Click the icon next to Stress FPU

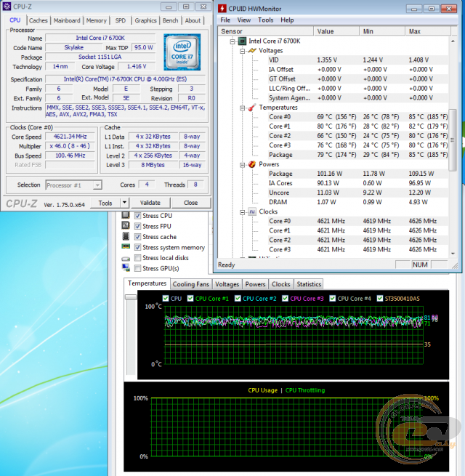point(126,225)
